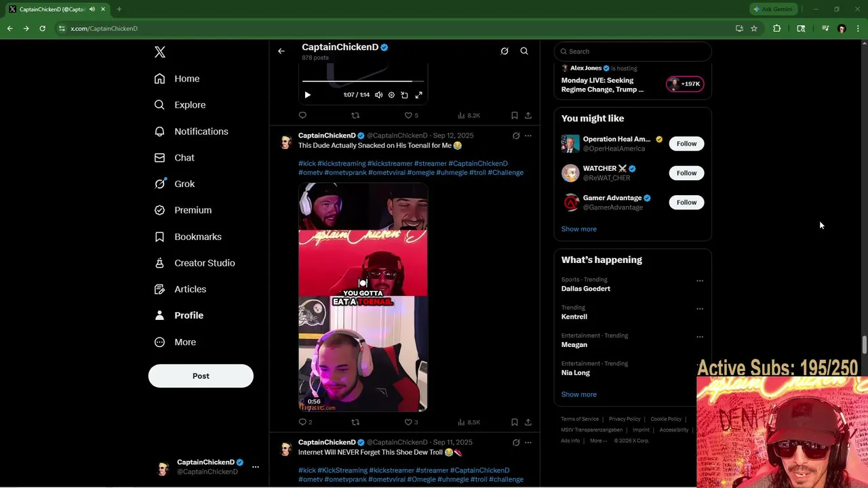Follow Operation Heal America
868x488 pixels.
[686, 144]
